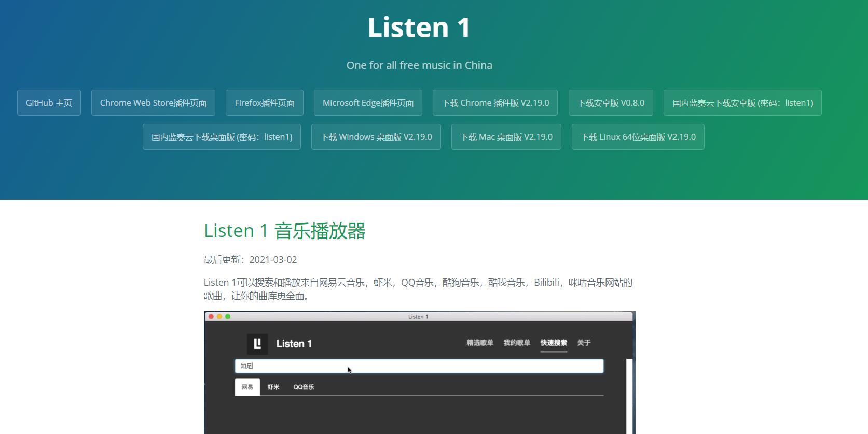The width and height of the screenshot is (868, 434).
Task: Download Linux 64位桌面版 V2.19.0
Action: pos(638,137)
